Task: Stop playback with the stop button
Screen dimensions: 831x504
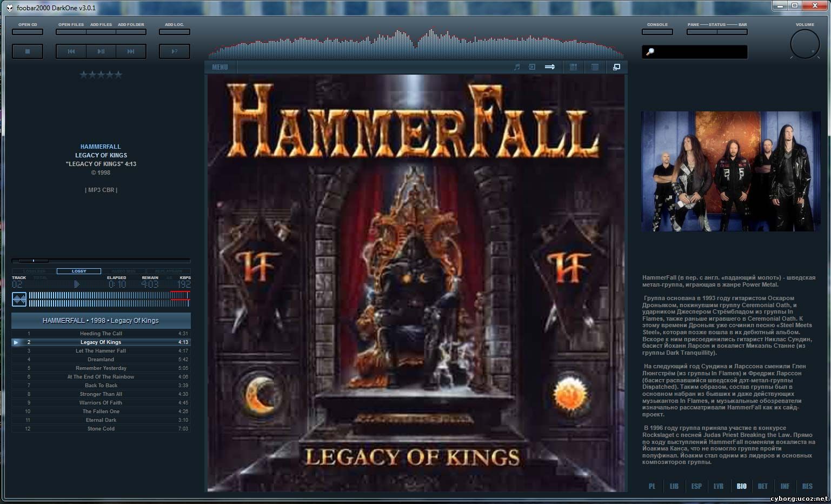Action: point(28,51)
